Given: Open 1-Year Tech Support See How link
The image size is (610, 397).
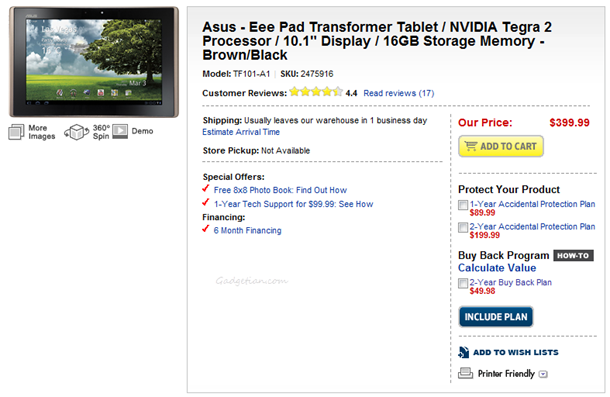Looking at the screenshot, I should coord(293,204).
